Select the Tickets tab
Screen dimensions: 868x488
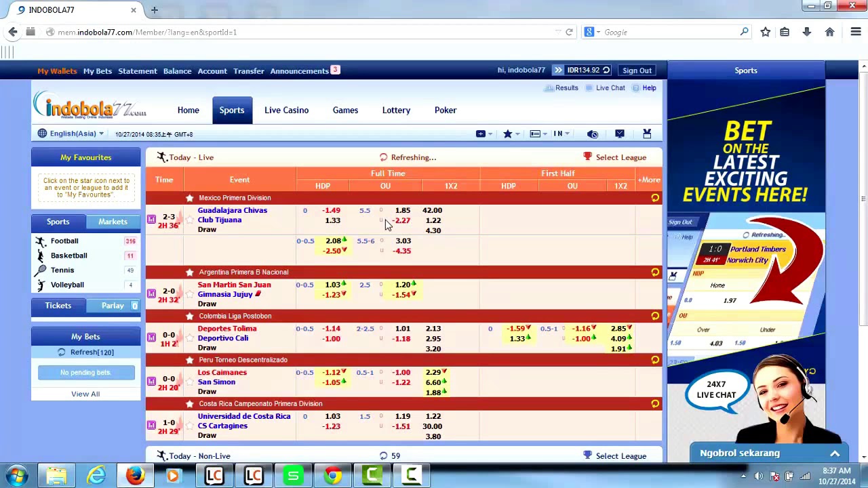pos(58,306)
